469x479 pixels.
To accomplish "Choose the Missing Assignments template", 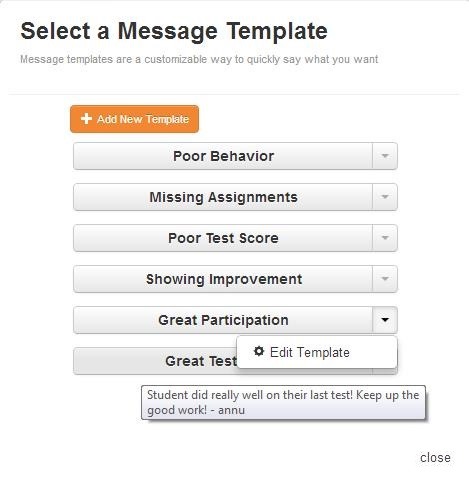I will (223, 197).
